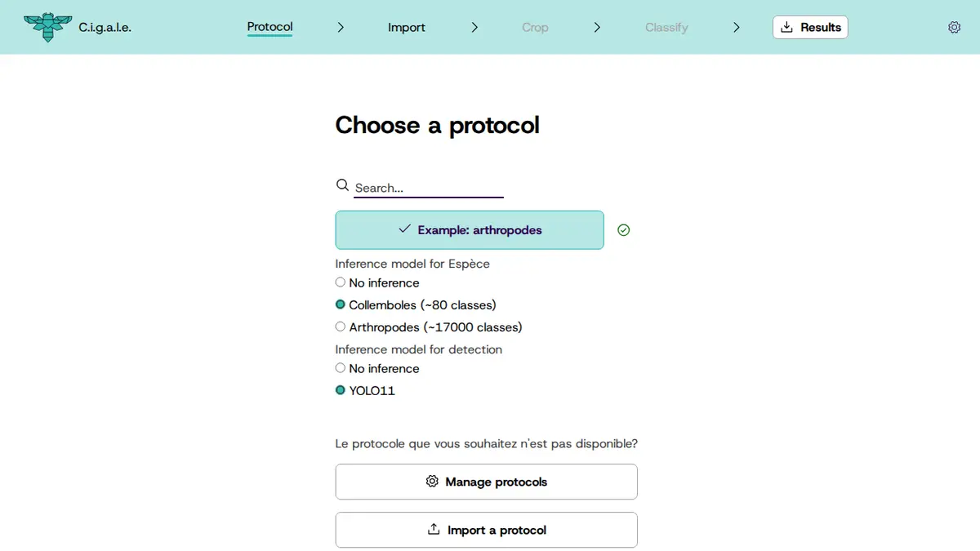The height and width of the screenshot is (551, 980).
Task: Choose Arthropodes (~17000 classes) model
Action: tap(341, 327)
